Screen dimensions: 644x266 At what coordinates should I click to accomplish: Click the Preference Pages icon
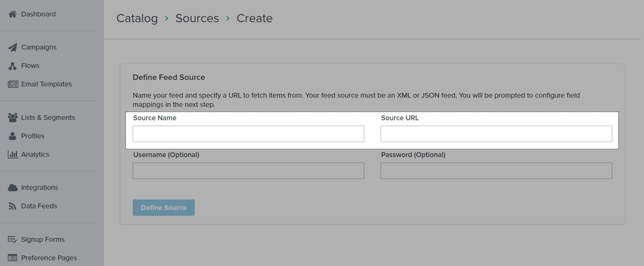(12, 258)
